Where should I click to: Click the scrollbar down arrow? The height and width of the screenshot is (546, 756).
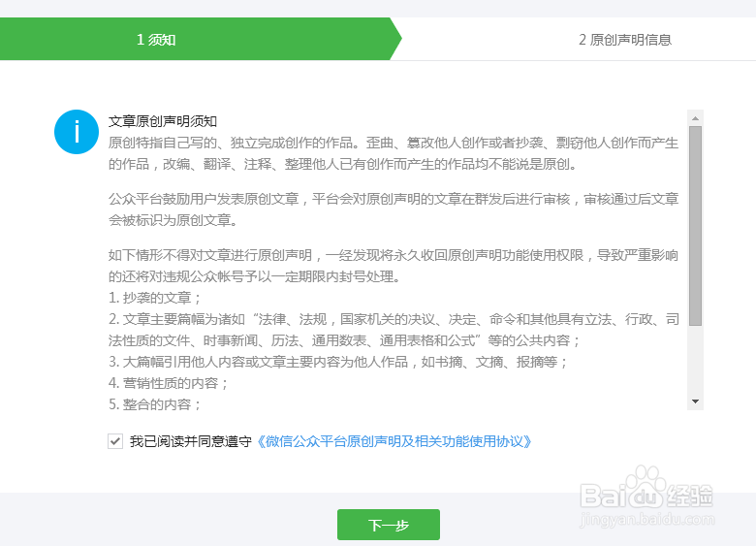[695, 401]
